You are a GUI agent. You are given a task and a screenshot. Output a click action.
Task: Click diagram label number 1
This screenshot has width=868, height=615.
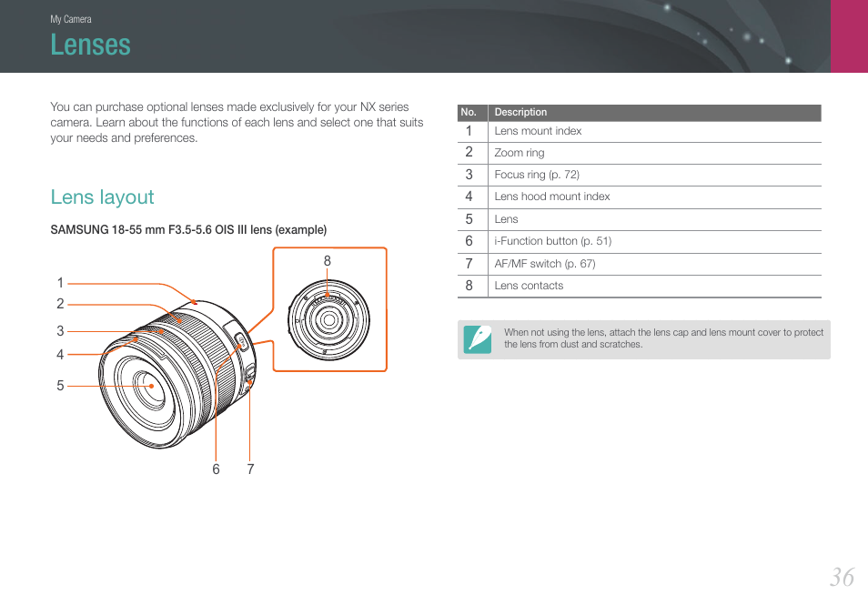pos(60,283)
